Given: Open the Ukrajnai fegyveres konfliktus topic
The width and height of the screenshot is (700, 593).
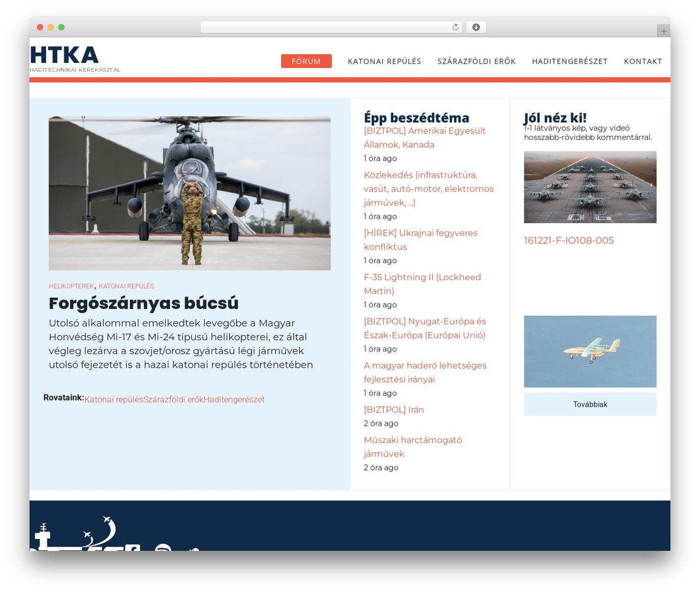Looking at the screenshot, I should (421, 240).
